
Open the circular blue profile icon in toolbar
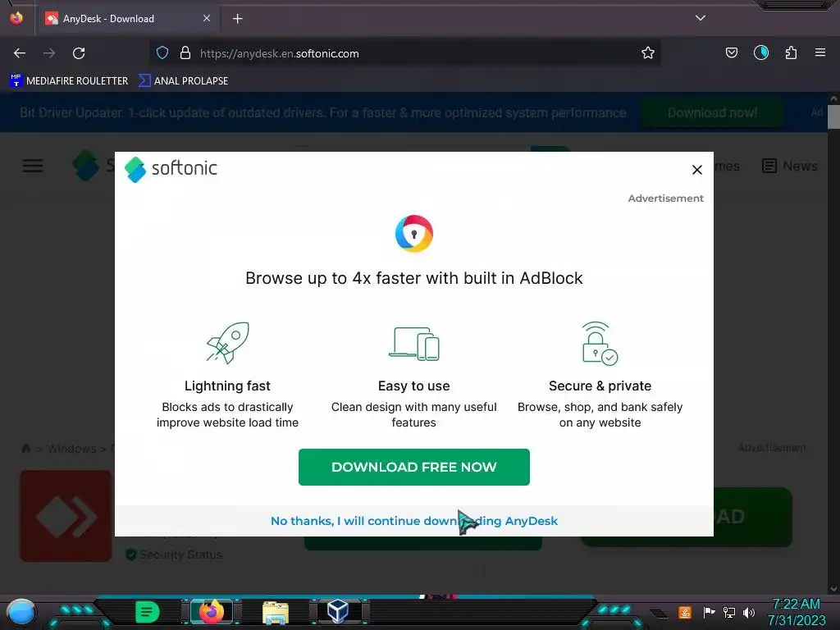pos(760,52)
